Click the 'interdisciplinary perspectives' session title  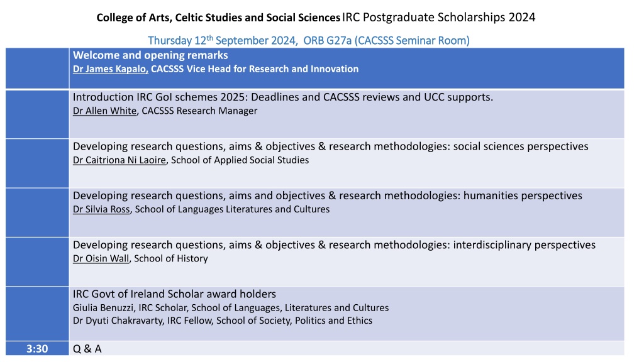tap(334, 245)
